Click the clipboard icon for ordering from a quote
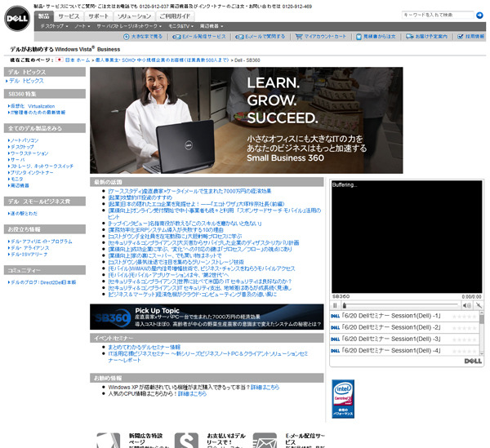 click(x=359, y=37)
